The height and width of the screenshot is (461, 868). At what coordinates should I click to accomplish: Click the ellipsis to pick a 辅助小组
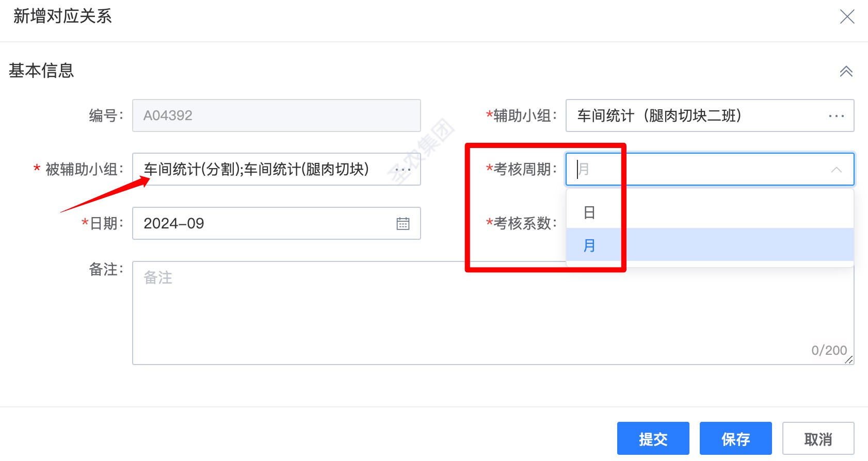(x=836, y=116)
